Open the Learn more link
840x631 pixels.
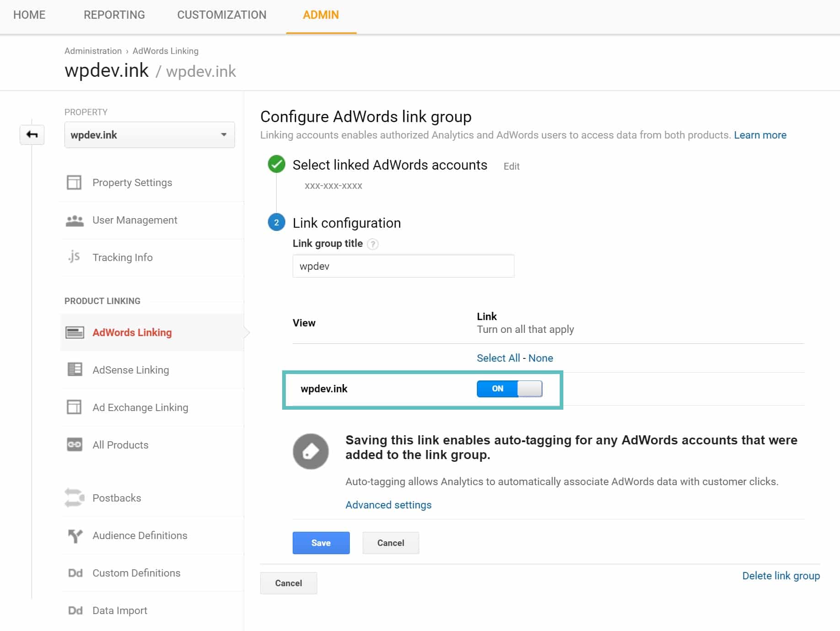coord(760,135)
